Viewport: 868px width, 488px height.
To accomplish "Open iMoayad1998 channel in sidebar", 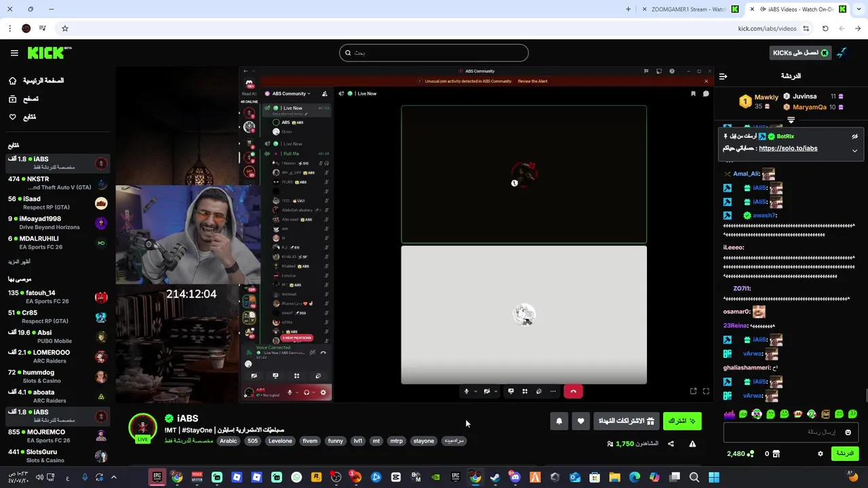I will (x=58, y=222).
